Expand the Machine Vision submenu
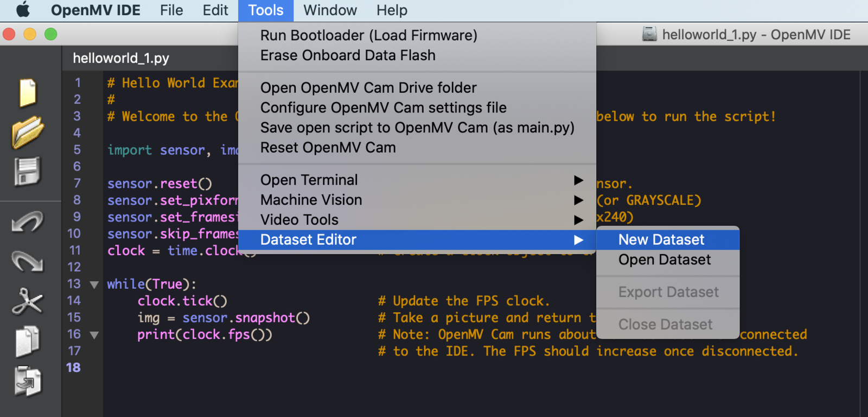Viewport: 868px width, 417px height. click(417, 200)
